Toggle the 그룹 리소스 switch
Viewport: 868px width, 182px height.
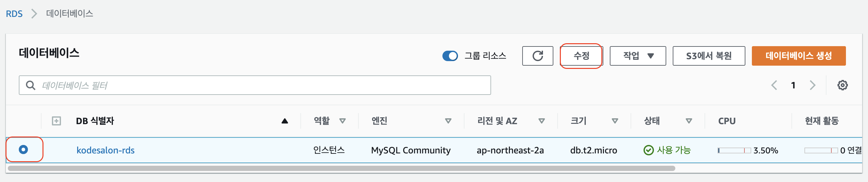[450, 56]
